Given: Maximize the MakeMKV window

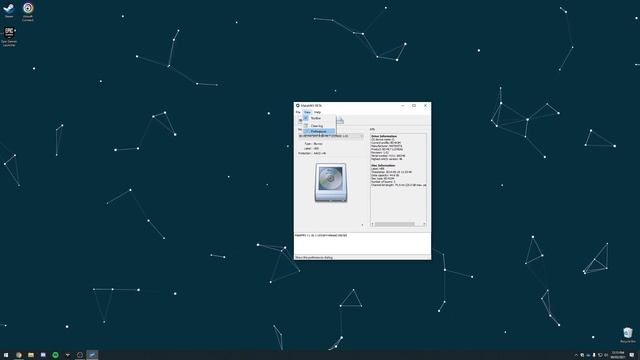Looking at the screenshot, I should tap(414, 105).
